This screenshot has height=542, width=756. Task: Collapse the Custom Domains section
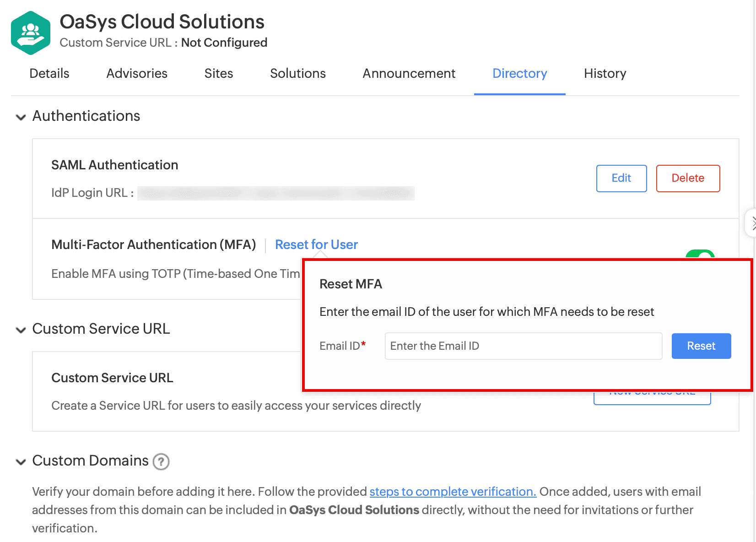coord(21,462)
